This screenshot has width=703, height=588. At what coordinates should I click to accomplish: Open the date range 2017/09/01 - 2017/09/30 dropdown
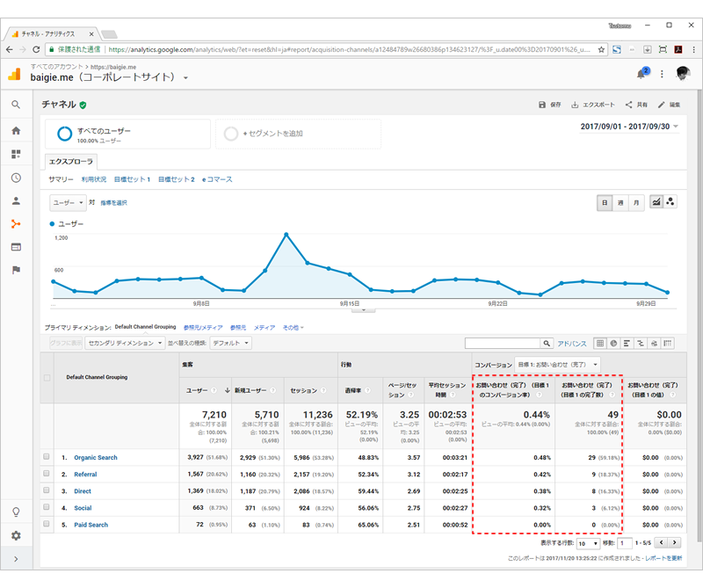(x=629, y=127)
